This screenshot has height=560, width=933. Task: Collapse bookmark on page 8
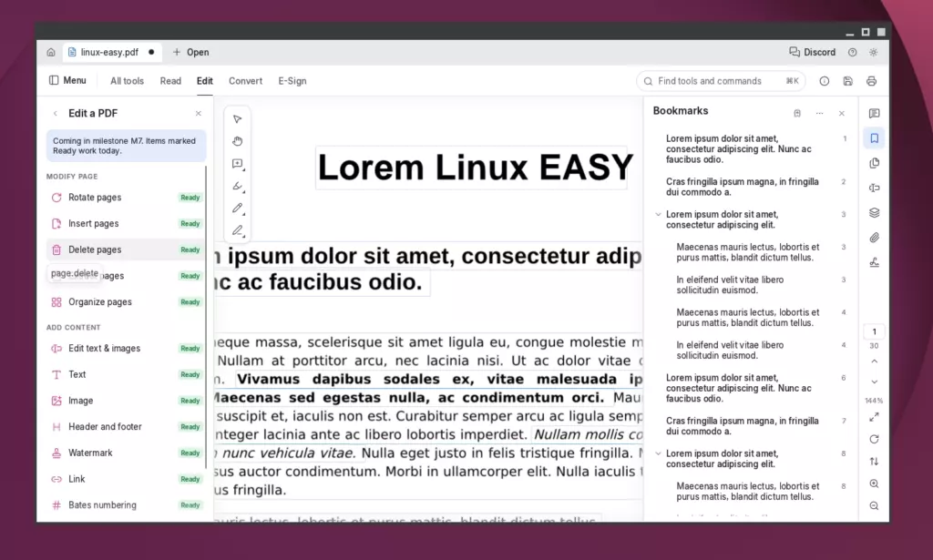coord(658,453)
